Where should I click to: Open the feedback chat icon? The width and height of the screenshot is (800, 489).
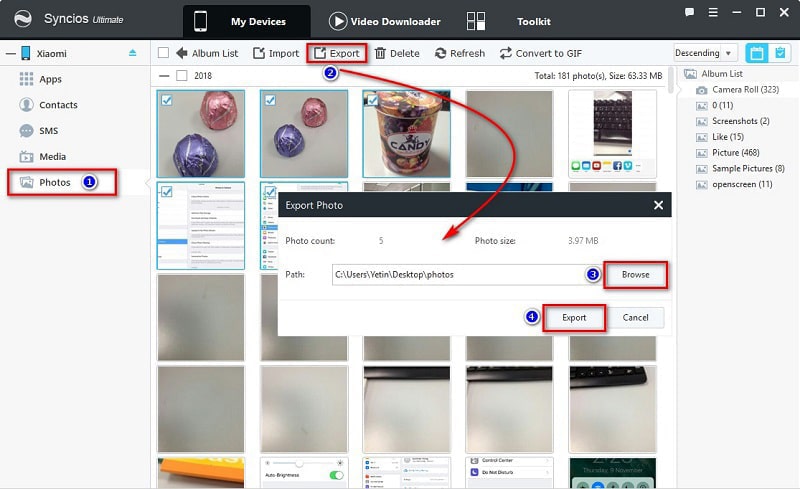(x=689, y=12)
